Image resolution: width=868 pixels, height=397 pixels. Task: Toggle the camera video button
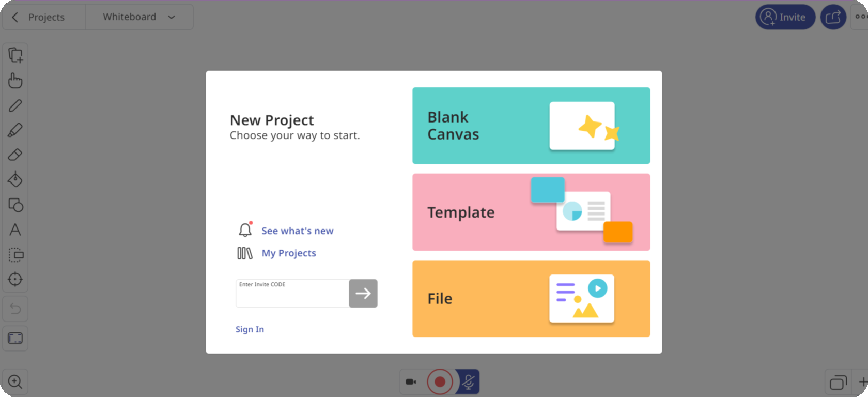(x=411, y=382)
